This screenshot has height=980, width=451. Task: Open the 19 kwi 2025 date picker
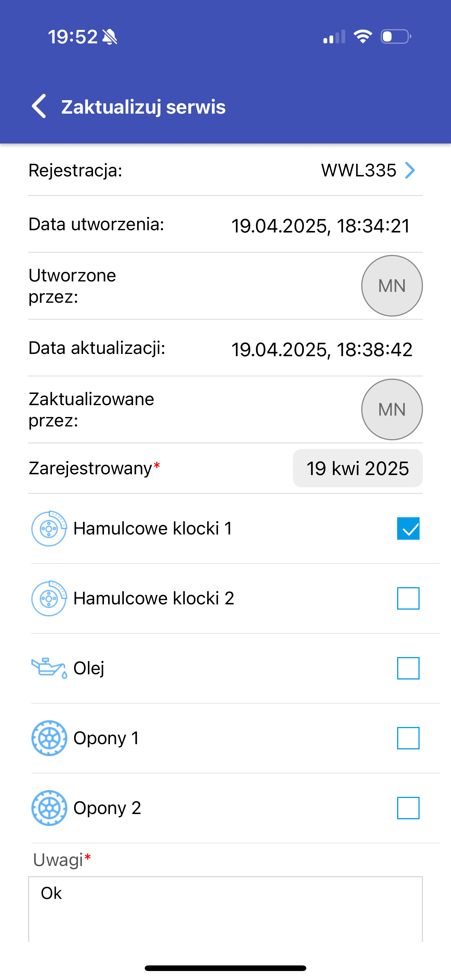pos(358,468)
